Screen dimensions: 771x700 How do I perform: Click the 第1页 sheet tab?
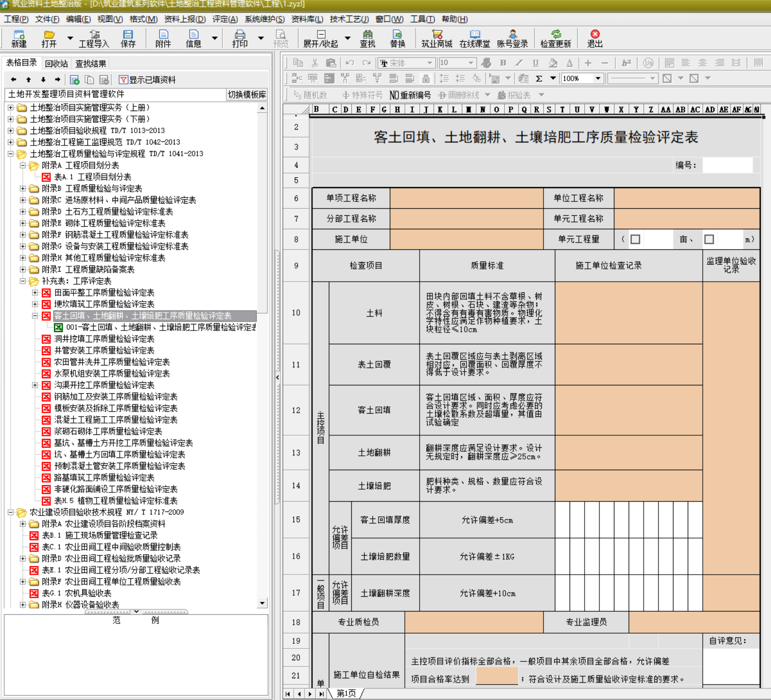346,693
